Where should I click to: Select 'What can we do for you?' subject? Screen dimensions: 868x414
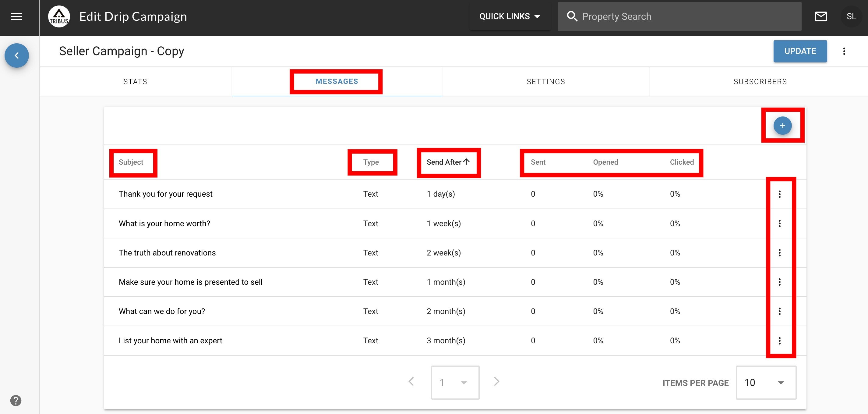point(162,312)
